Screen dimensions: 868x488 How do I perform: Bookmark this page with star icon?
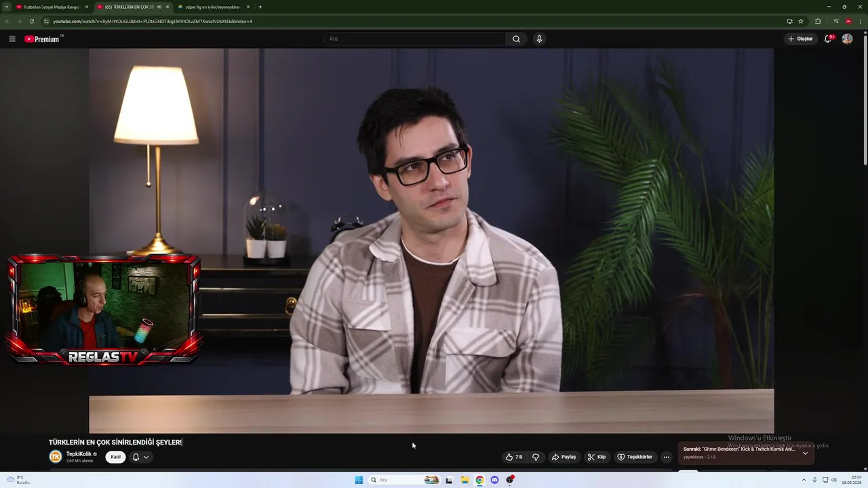pyautogui.click(x=801, y=21)
